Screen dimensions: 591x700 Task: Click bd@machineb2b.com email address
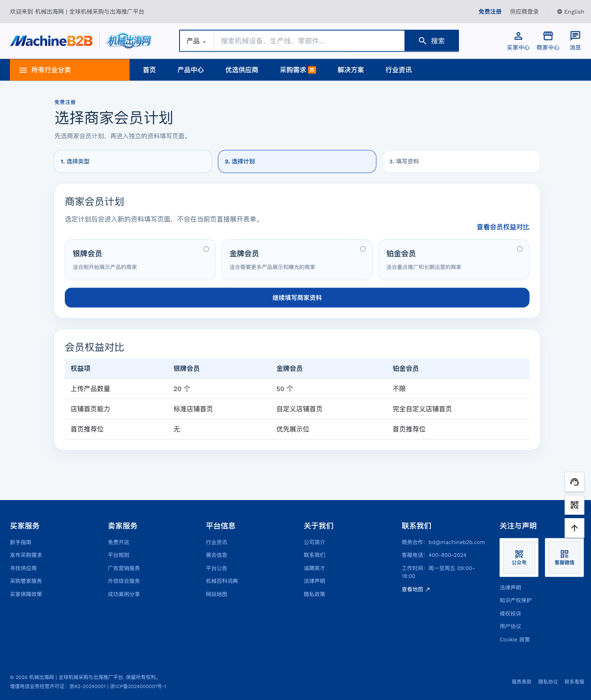[x=457, y=542]
